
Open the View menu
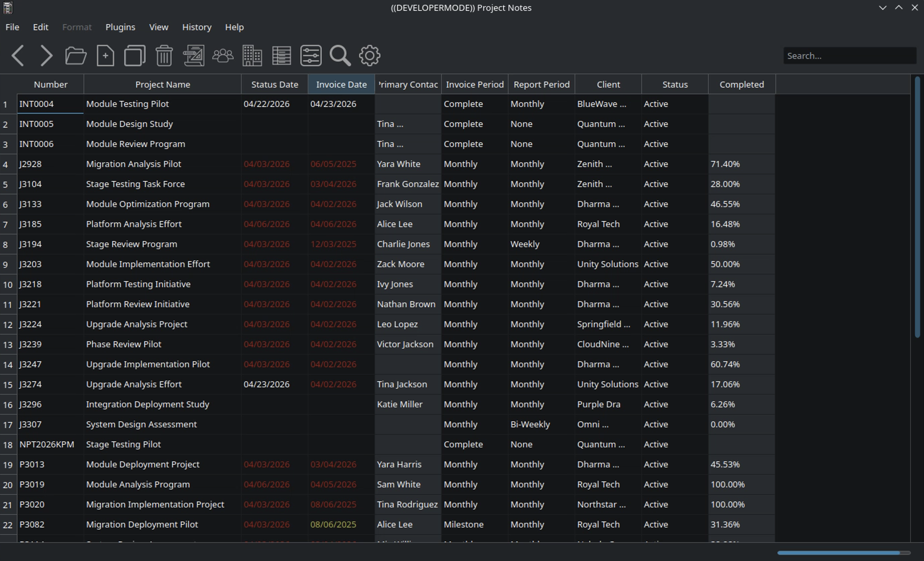pos(159,27)
